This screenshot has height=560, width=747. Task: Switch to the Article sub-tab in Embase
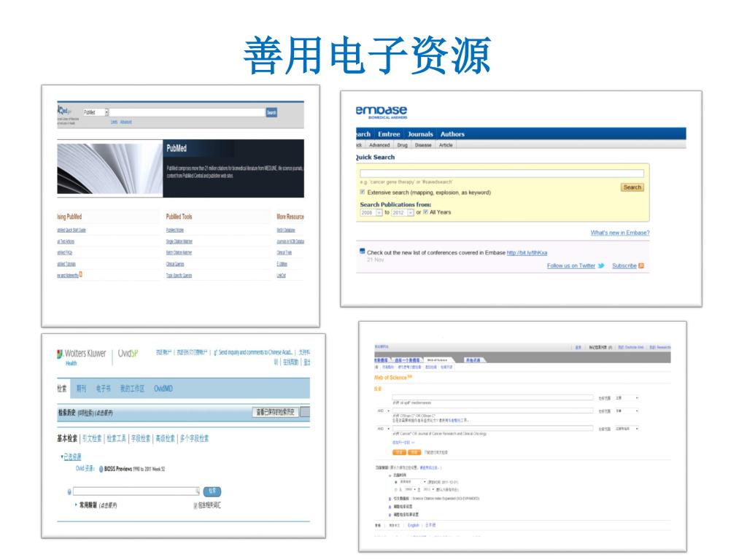pos(446,145)
